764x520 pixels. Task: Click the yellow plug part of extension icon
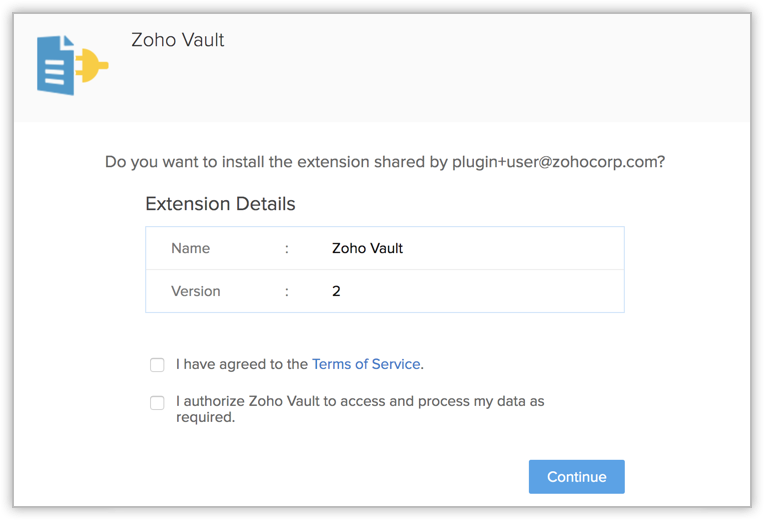click(x=92, y=66)
